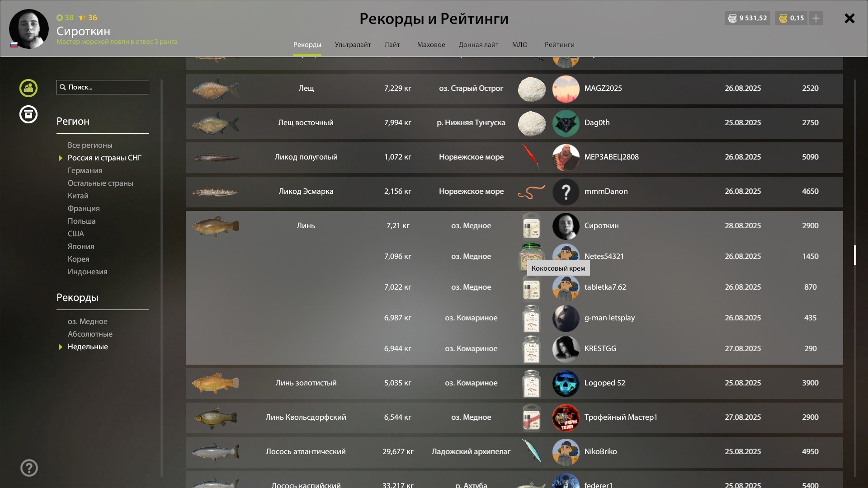Switch to the Лайт tab

click(x=392, y=45)
